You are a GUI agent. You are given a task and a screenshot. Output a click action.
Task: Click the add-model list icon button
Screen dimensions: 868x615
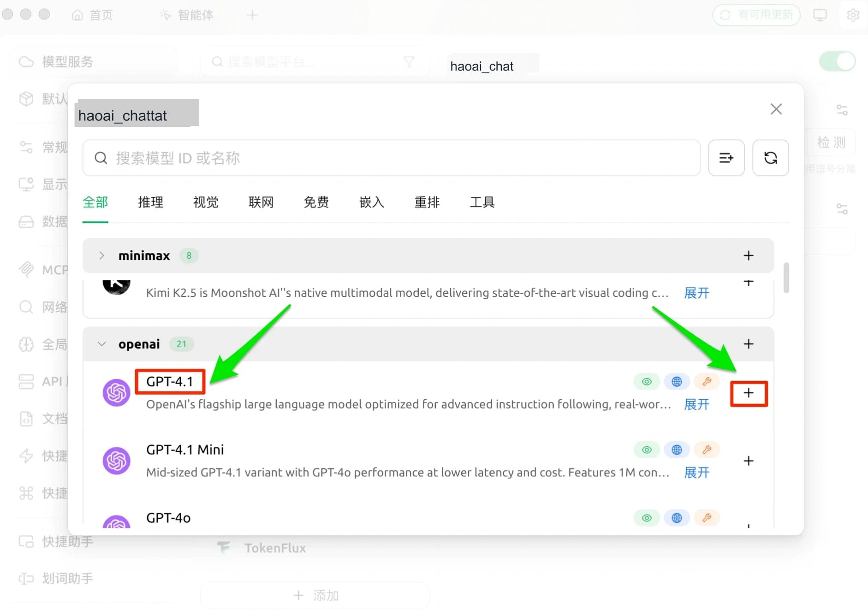point(726,158)
